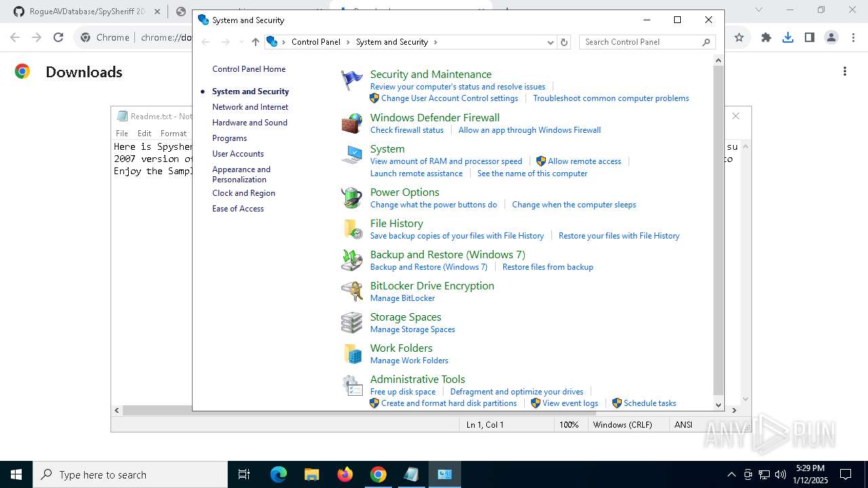Viewport: 868px width, 488px height.
Task: Open Change User Account Control settings
Action: click(450, 98)
